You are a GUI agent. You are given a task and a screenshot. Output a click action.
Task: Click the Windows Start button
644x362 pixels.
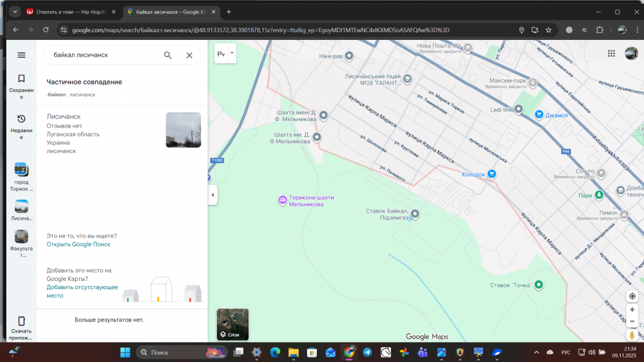coord(125,352)
